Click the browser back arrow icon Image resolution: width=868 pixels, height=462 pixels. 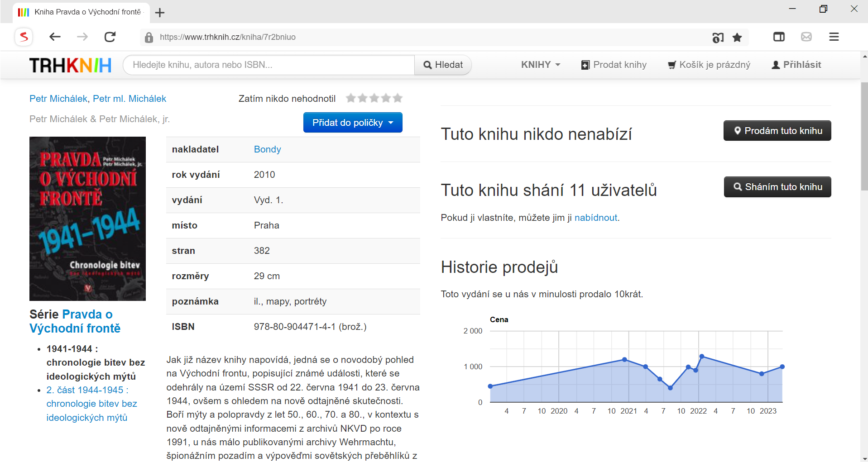(x=55, y=37)
